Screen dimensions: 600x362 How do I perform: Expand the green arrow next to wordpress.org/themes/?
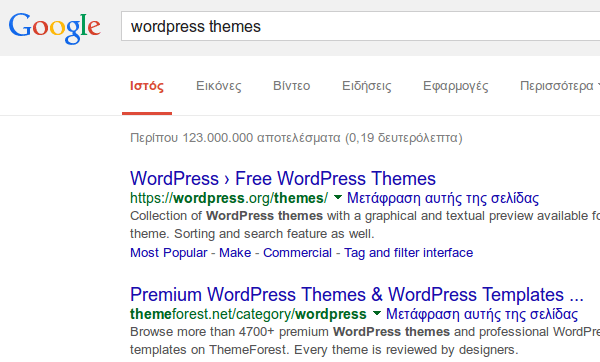tap(338, 197)
